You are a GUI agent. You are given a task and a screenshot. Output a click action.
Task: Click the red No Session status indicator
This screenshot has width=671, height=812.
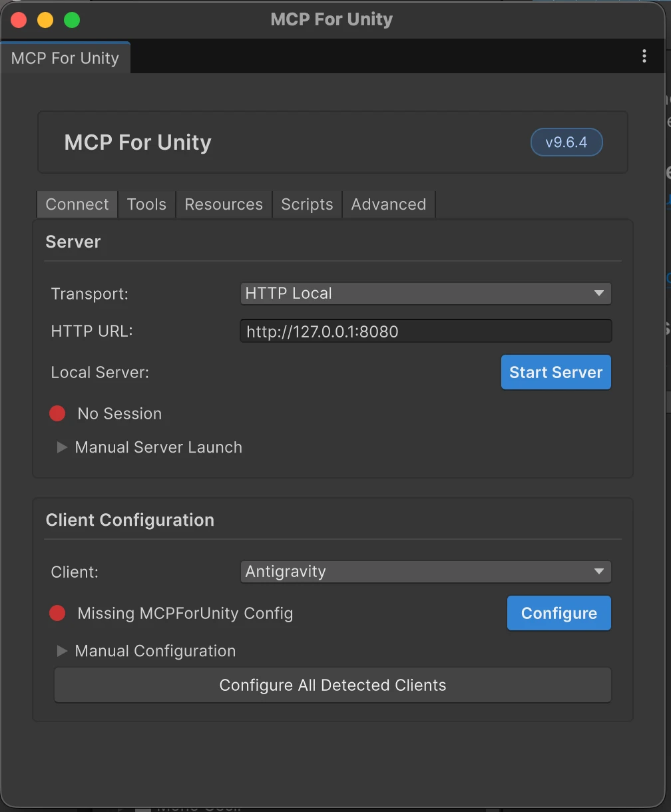tap(57, 413)
